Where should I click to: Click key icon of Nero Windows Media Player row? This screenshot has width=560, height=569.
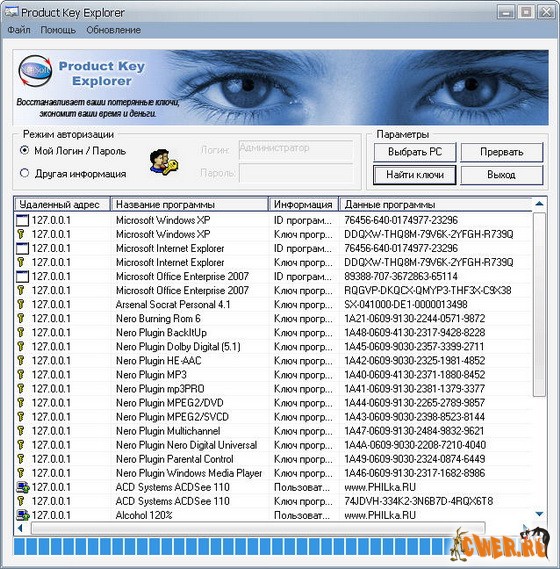coord(21,473)
